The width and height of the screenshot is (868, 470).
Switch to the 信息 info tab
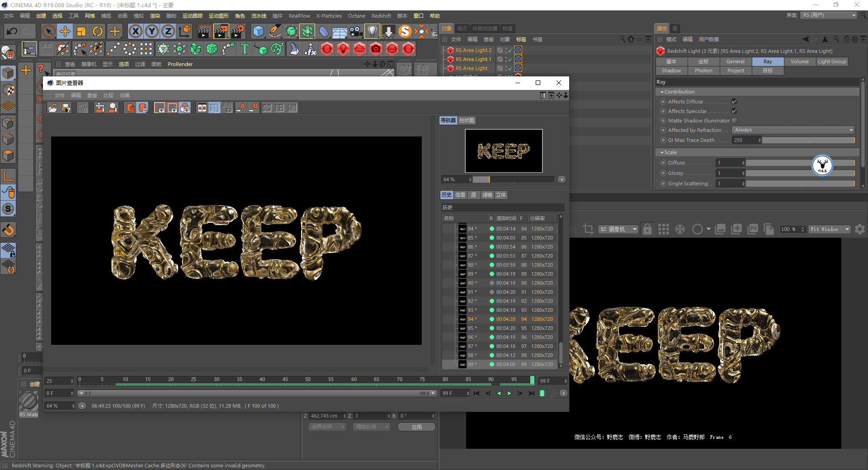point(460,195)
